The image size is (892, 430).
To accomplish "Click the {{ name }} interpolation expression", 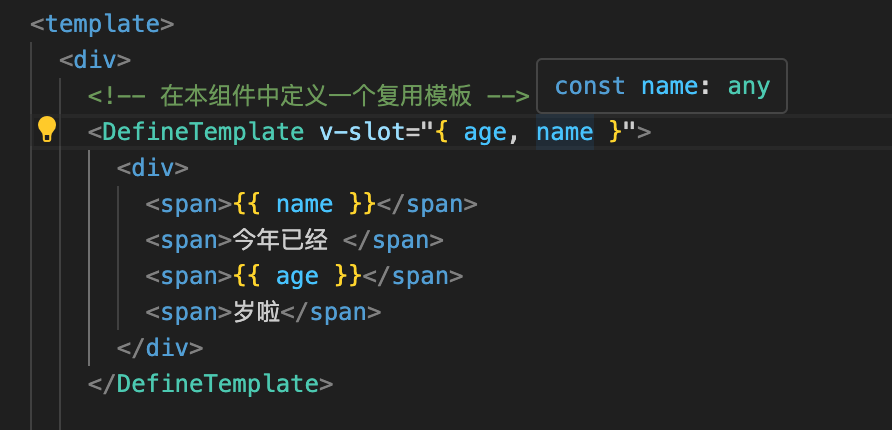I will (x=304, y=204).
